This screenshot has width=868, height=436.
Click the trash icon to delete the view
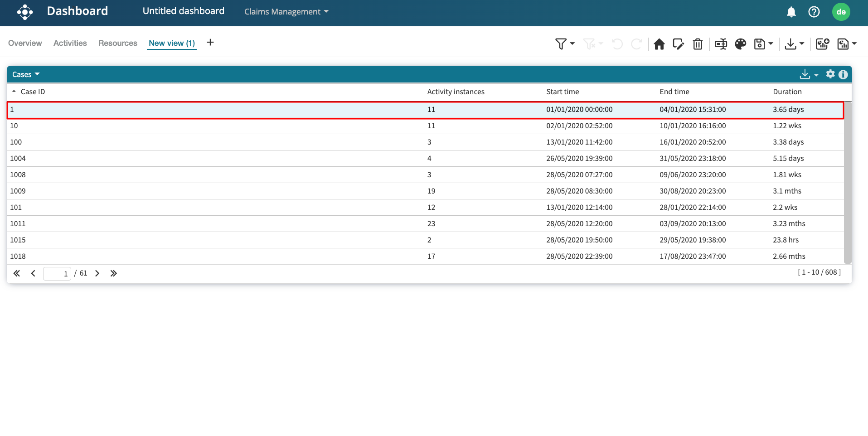click(698, 44)
